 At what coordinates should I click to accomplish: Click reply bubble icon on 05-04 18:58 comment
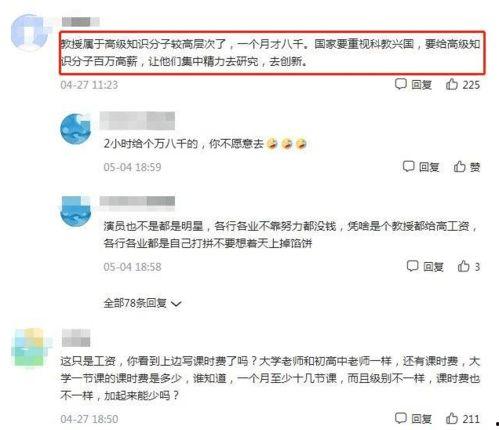tap(413, 266)
